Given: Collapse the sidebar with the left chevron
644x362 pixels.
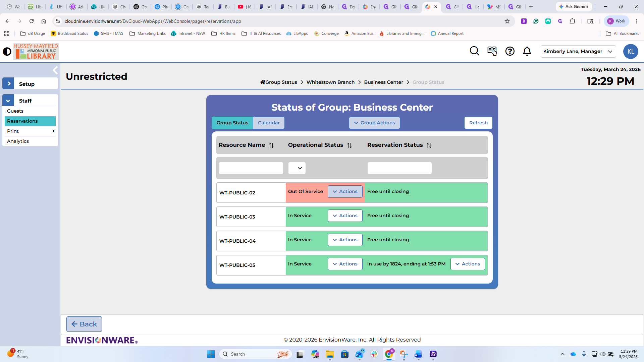Looking at the screenshot, I should [x=55, y=70].
